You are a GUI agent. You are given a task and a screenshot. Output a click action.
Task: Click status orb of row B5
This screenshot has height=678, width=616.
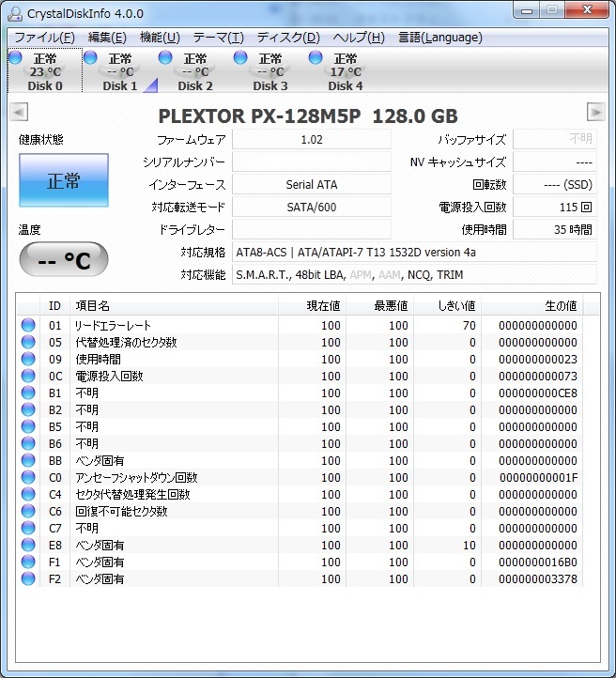pyautogui.click(x=28, y=426)
